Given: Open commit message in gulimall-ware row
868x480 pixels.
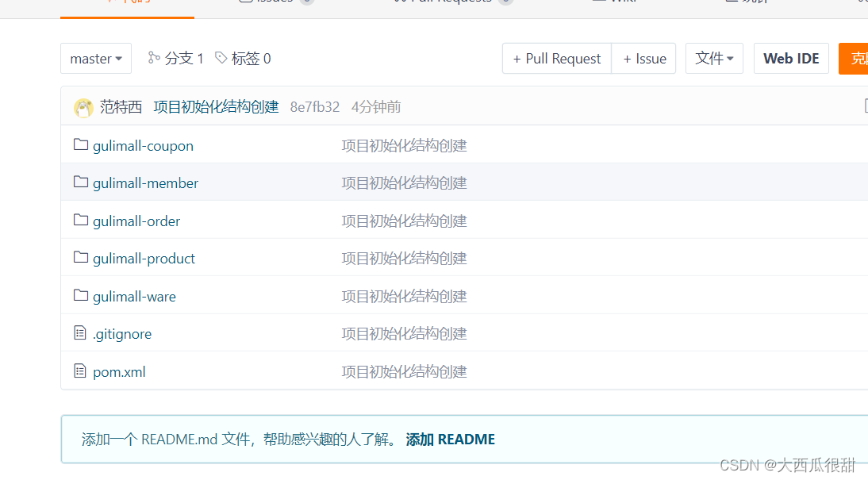Looking at the screenshot, I should pos(404,296).
